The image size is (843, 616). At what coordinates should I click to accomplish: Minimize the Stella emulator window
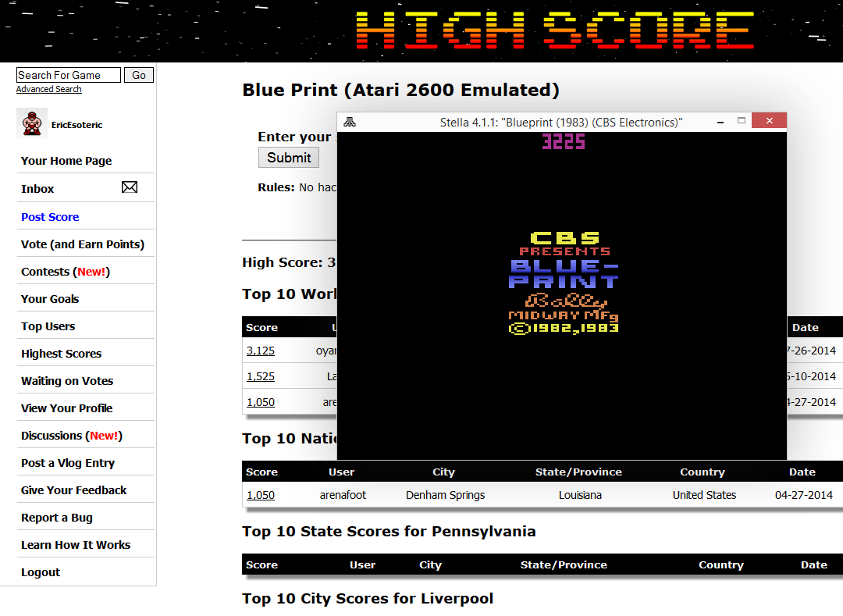(720, 122)
